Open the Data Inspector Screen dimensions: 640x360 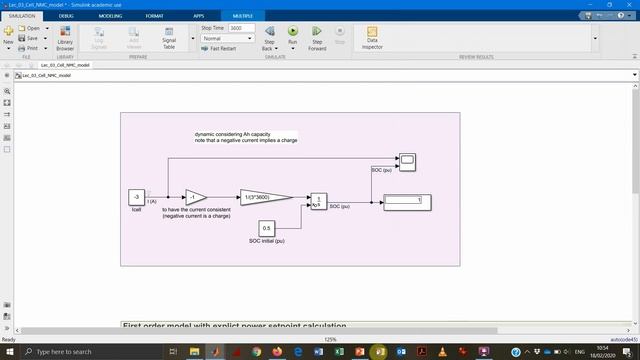coord(372,38)
